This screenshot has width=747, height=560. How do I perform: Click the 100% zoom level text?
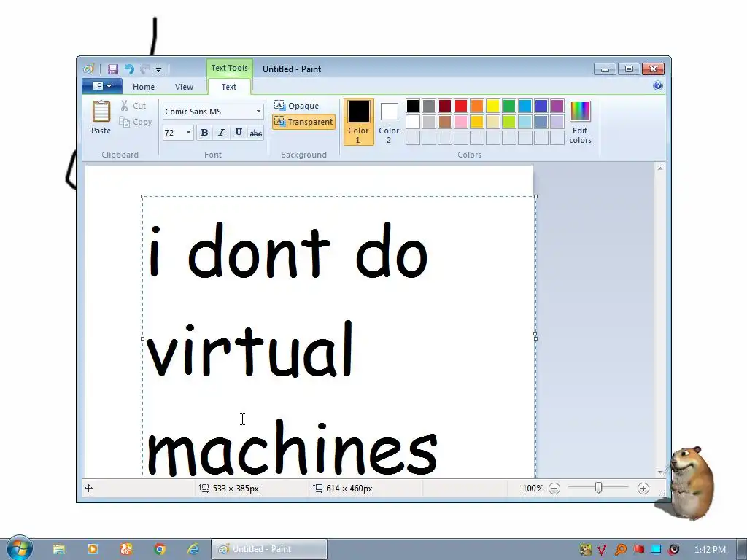[x=533, y=489]
